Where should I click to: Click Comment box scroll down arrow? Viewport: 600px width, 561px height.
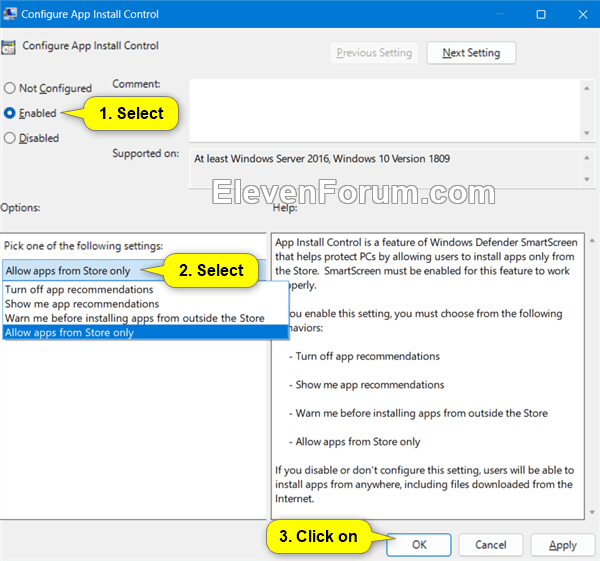point(587,133)
